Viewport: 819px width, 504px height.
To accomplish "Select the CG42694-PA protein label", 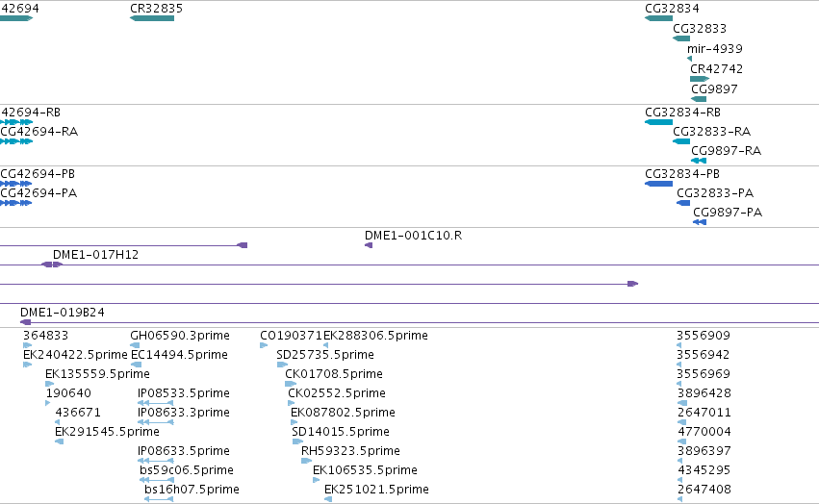I will 38,193.
